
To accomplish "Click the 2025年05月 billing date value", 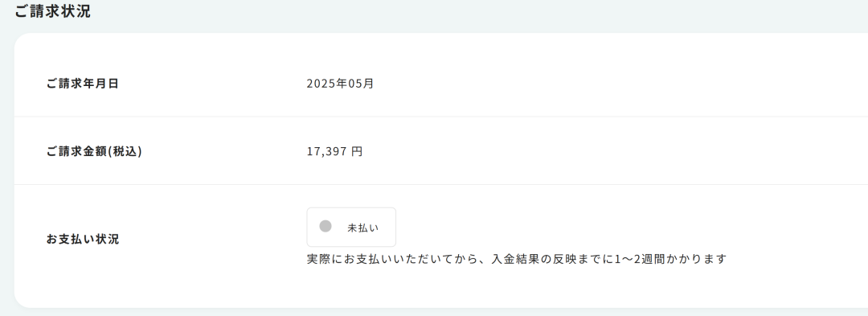I will click(x=341, y=84).
